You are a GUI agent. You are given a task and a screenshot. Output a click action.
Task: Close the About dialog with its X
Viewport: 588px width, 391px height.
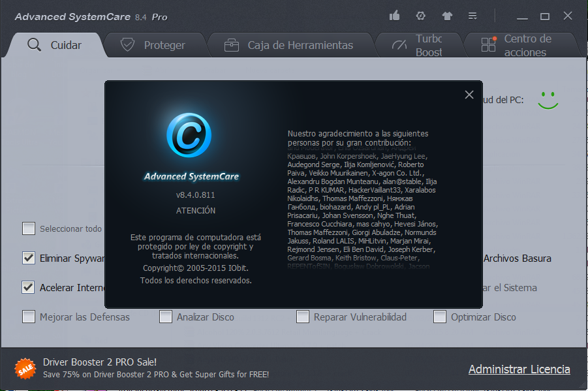(x=469, y=95)
